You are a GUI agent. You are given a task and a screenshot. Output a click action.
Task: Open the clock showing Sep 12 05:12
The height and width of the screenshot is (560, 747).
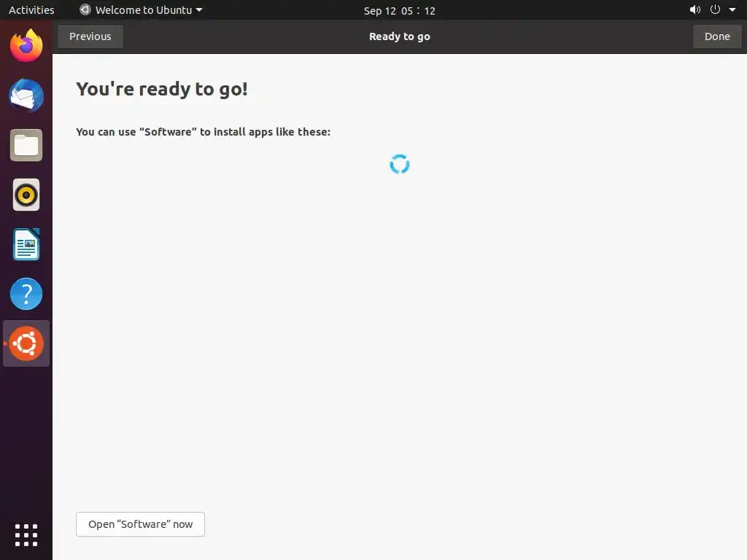point(399,10)
